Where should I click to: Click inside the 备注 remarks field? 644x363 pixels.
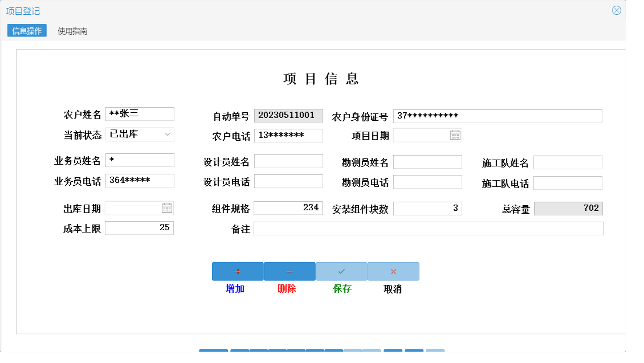tap(427, 228)
